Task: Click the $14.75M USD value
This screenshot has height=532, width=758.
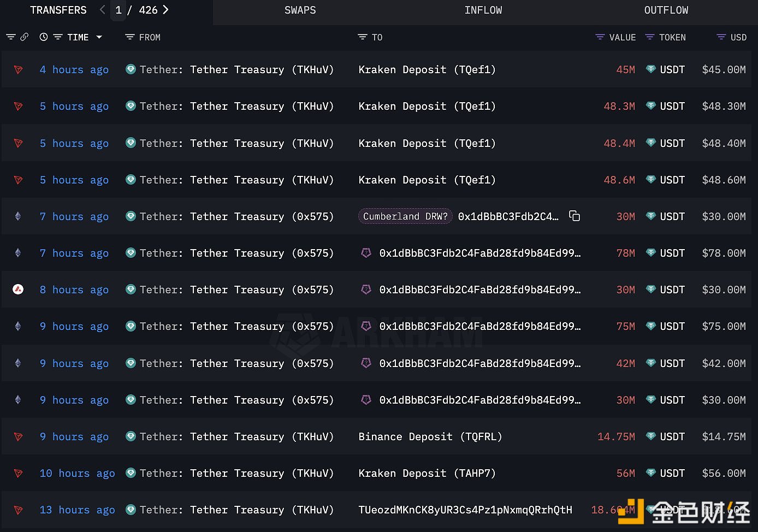Action: pos(724,436)
